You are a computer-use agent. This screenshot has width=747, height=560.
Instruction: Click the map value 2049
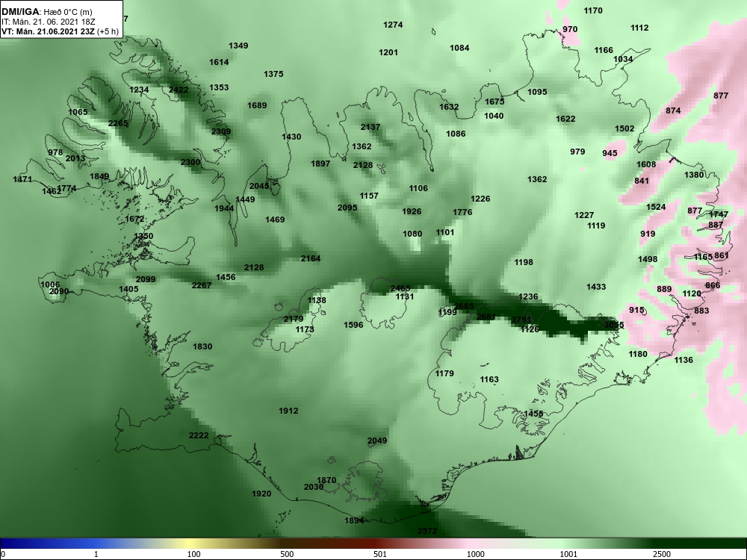coord(377,441)
